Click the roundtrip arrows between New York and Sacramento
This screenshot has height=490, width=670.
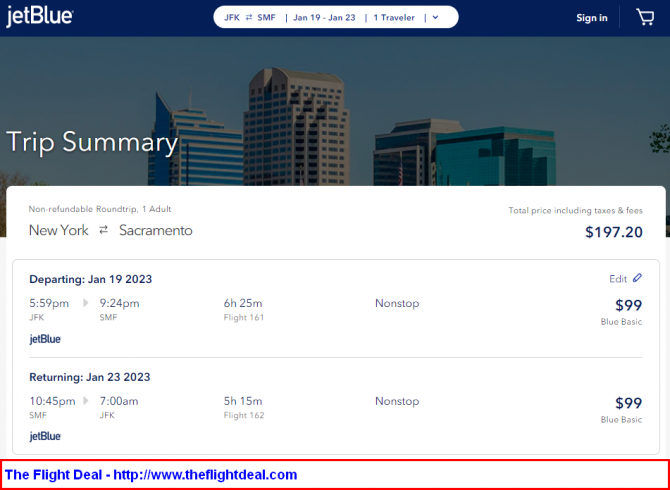103,230
